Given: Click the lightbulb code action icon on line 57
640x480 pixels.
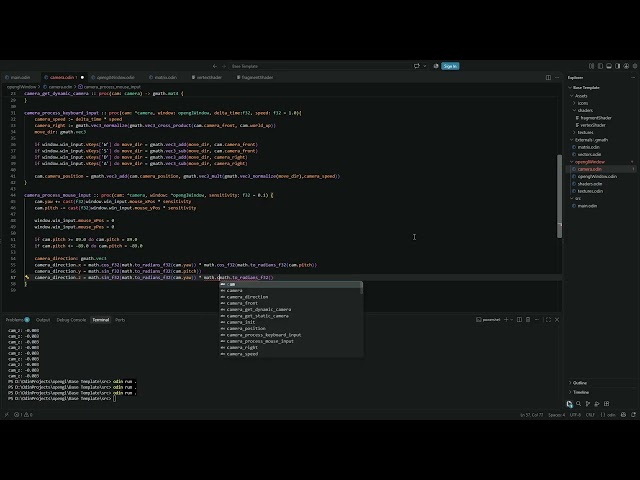Looking at the screenshot, I should click(x=27, y=277).
